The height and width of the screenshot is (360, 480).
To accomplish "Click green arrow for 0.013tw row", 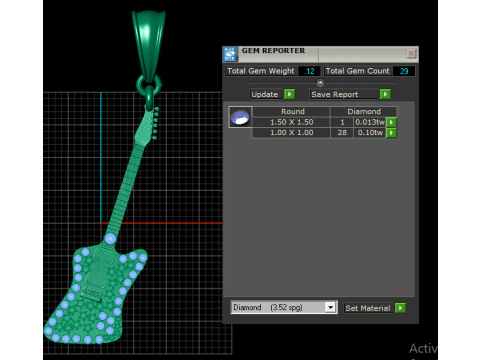I will (x=392, y=122).
